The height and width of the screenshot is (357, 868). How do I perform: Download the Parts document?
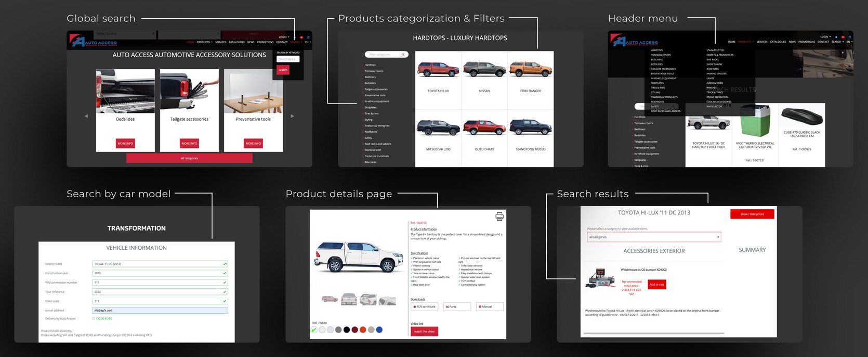pyautogui.click(x=457, y=307)
